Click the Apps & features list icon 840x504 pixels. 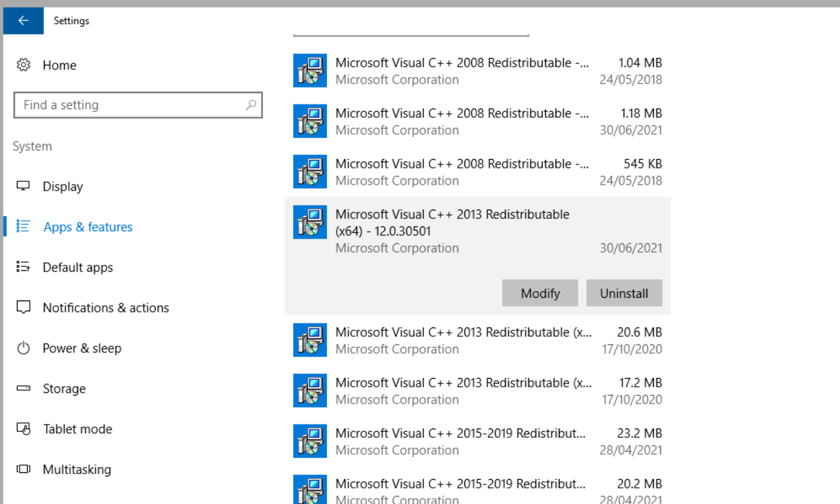click(24, 226)
